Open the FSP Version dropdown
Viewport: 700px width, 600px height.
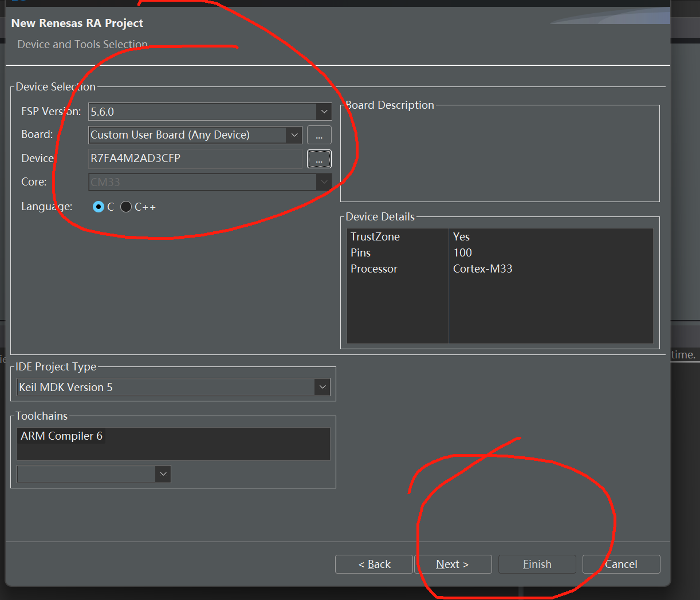(324, 112)
